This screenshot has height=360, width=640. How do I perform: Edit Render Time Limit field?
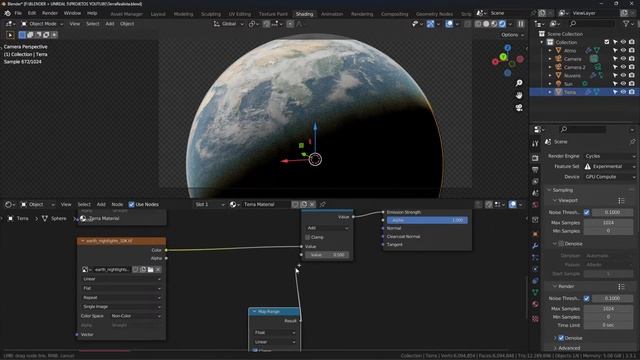[608, 325]
